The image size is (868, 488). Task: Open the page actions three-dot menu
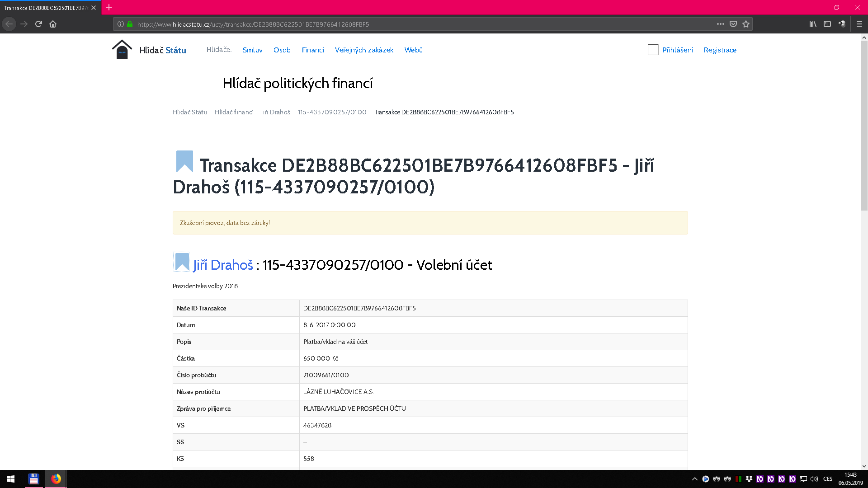(x=721, y=24)
